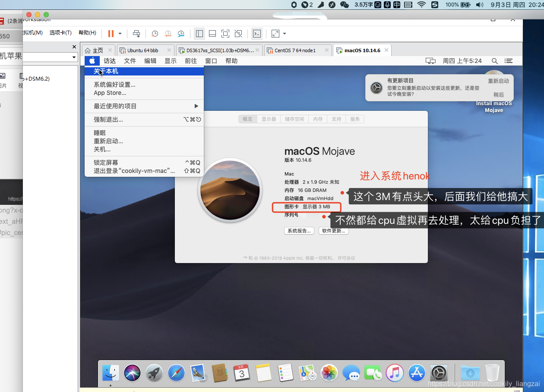Screen dimensions: 544x392
Task: Open the 文件 menu in guest menu bar
Action: (130, 61)
